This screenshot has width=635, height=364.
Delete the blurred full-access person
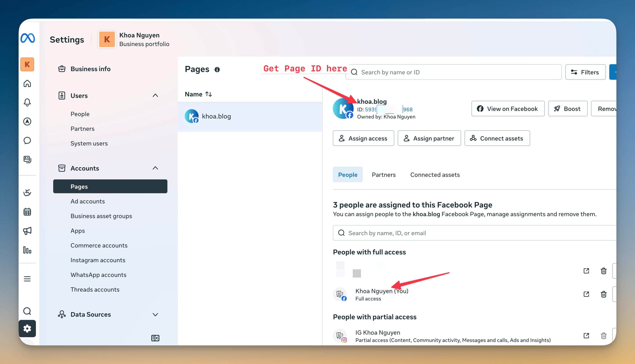(x=603, y=271)
